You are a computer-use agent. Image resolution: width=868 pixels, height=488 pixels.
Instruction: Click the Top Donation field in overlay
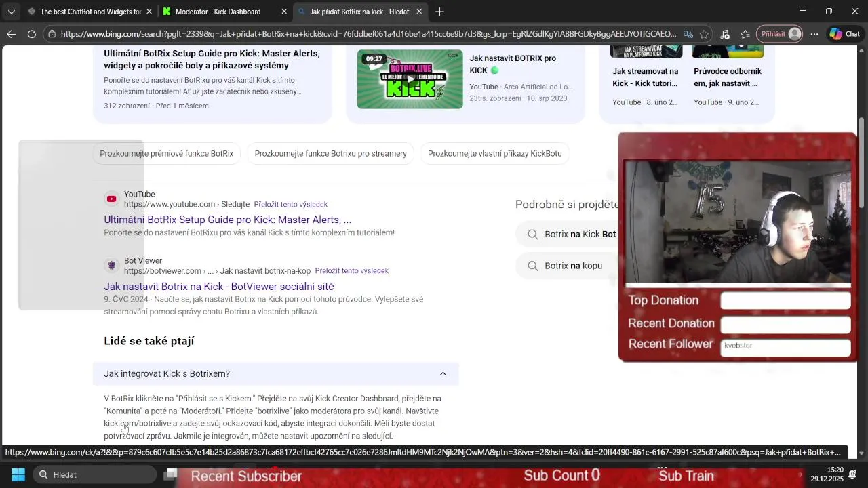785,300
